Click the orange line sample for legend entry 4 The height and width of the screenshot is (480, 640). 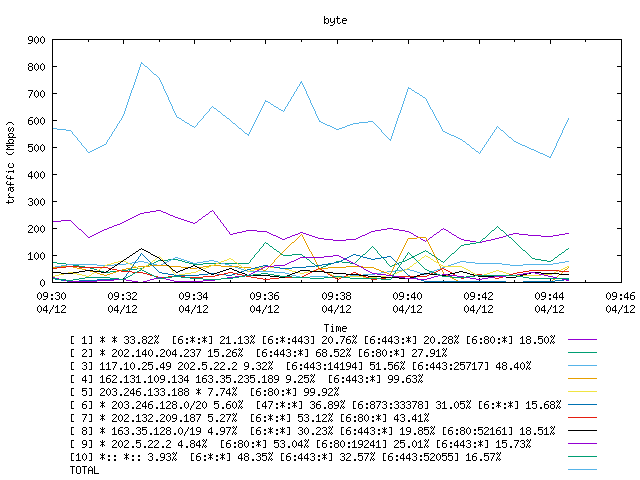click(x=582, y=379)
